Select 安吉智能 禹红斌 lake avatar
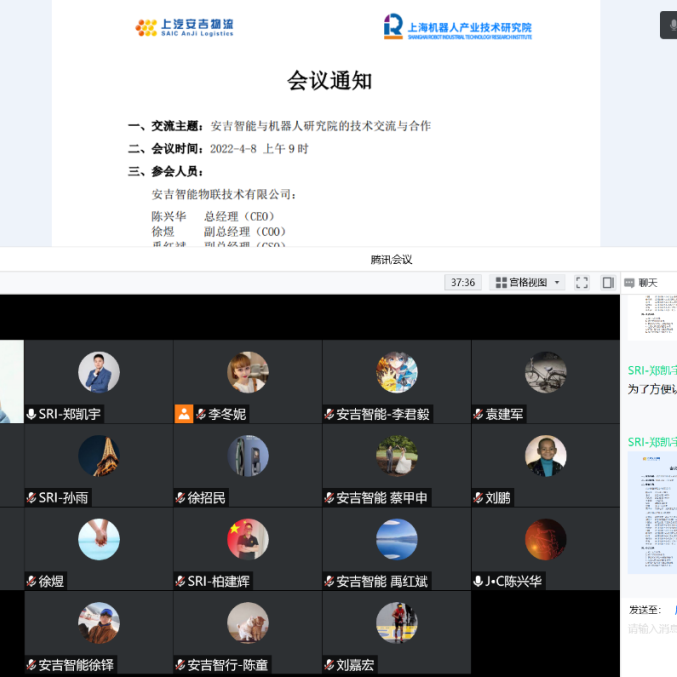677x677 pixels. tap(397, 539)
